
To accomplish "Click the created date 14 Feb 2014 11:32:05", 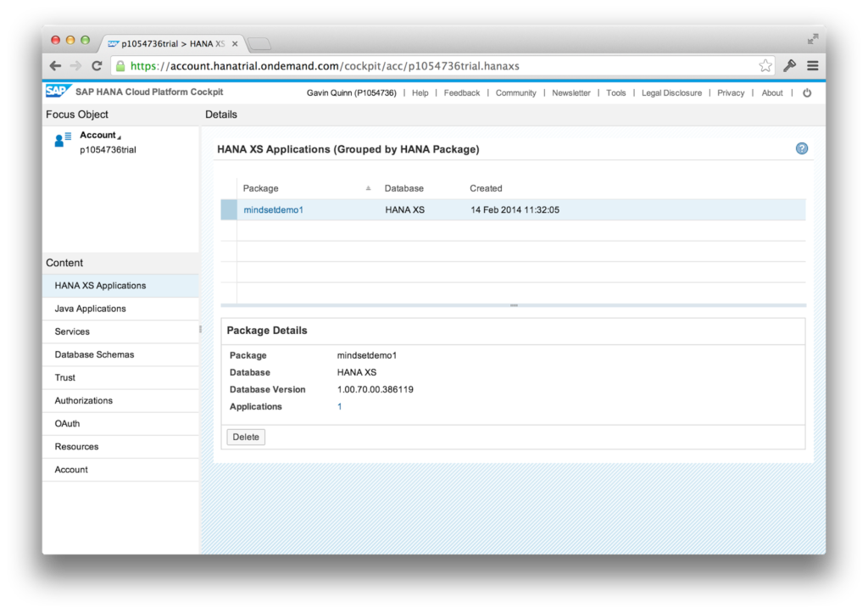I will pos(515,210).
